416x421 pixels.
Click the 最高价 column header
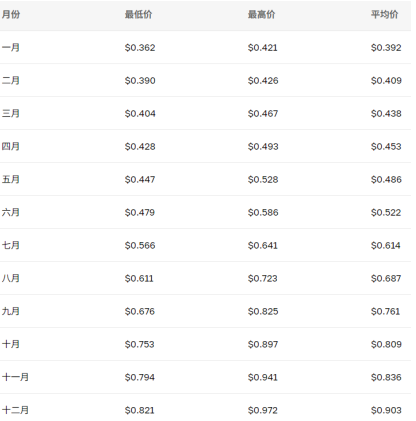click(261, 14)
